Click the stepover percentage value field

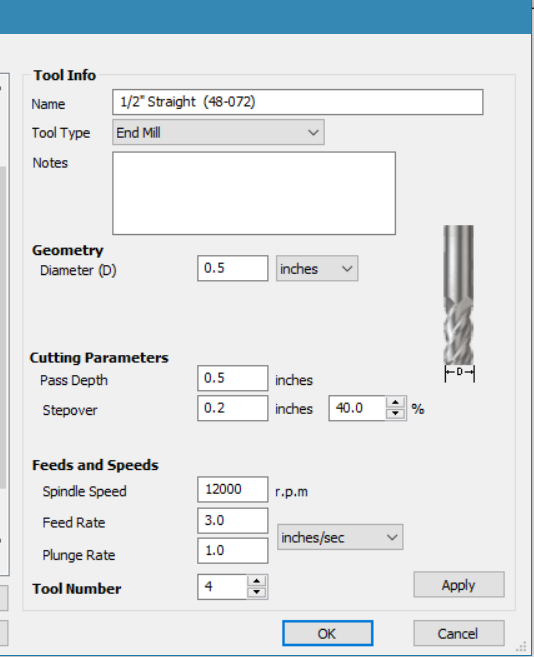(x=357, y=408)
